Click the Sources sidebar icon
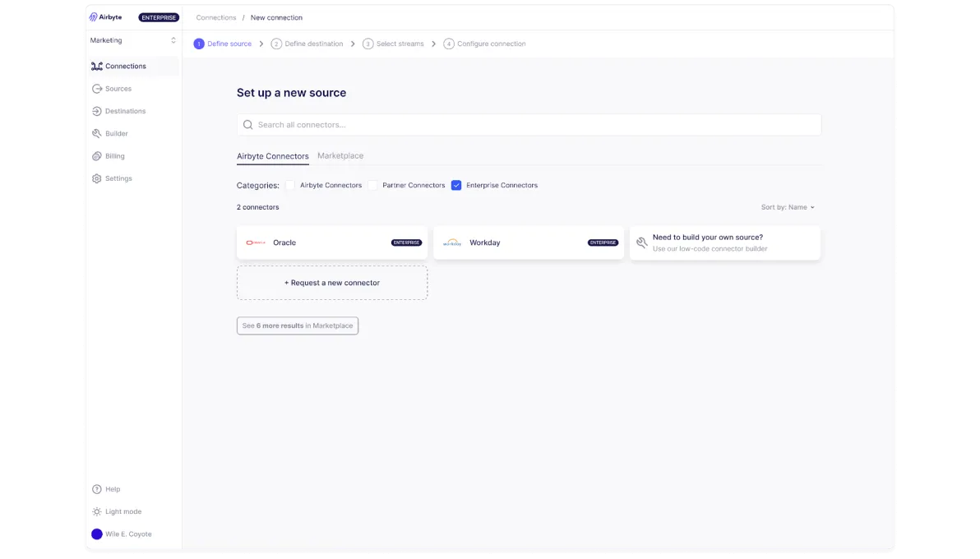This screenshot has width=980, height=559. point(97,89)
